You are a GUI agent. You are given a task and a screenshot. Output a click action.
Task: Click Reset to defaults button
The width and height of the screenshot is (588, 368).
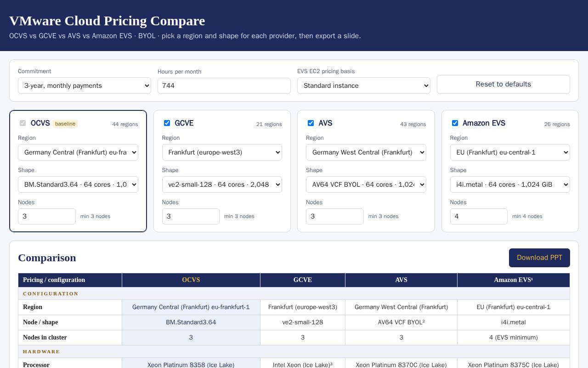[x=503, y=84]
